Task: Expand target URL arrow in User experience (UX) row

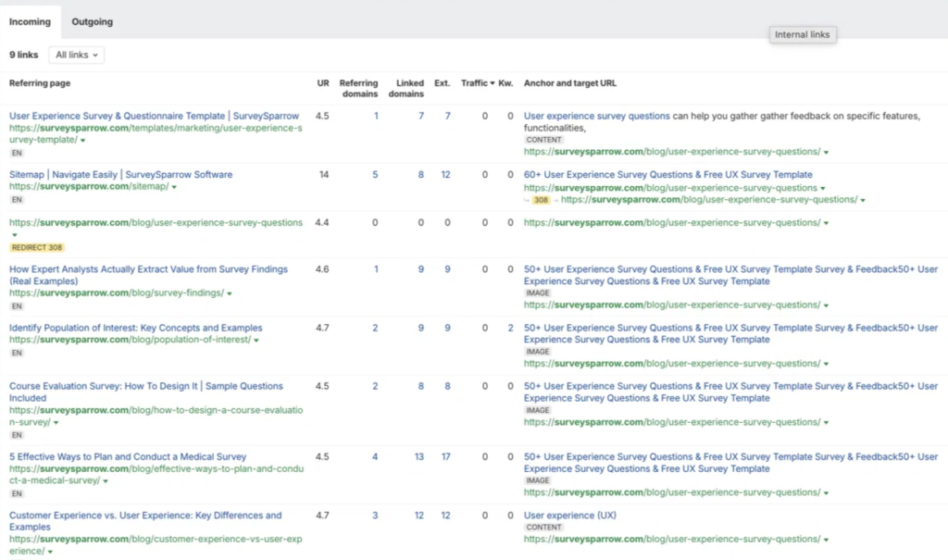Action: pyautogui.click(x=826, y=540)
